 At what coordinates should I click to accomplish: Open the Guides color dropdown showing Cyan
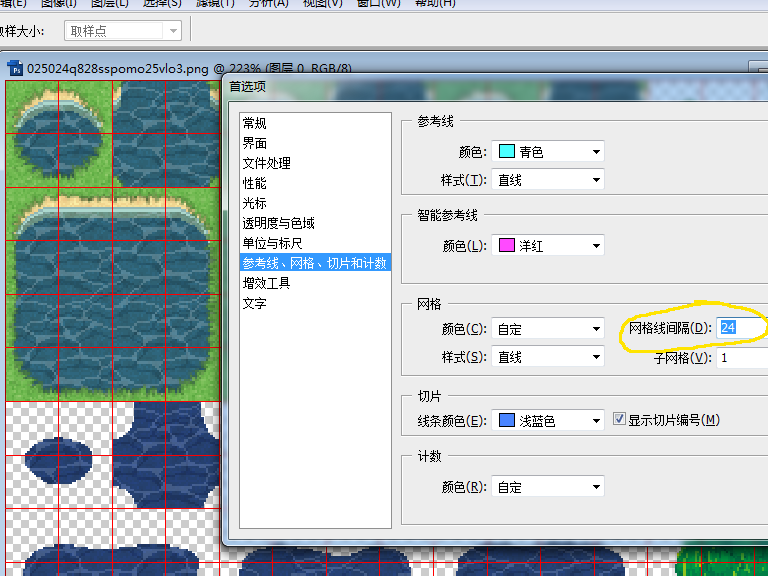click(x=548, y=151)
